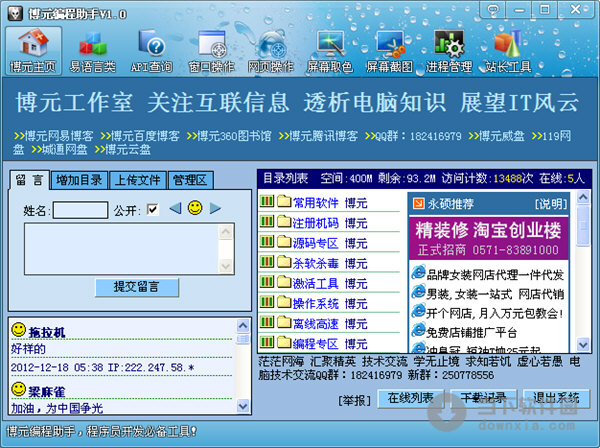Open the 易语言类 toolbar icon
The width and height of the screenshot is (600, 448).
tap(92, 51)
